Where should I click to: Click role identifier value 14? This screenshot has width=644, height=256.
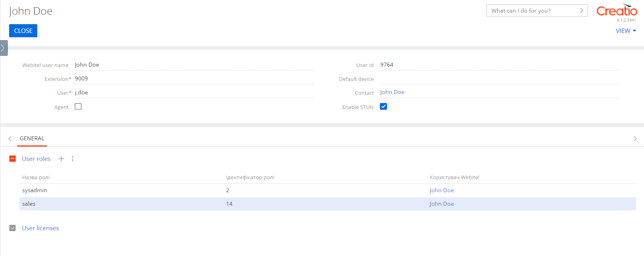click(x=229, y=204)
